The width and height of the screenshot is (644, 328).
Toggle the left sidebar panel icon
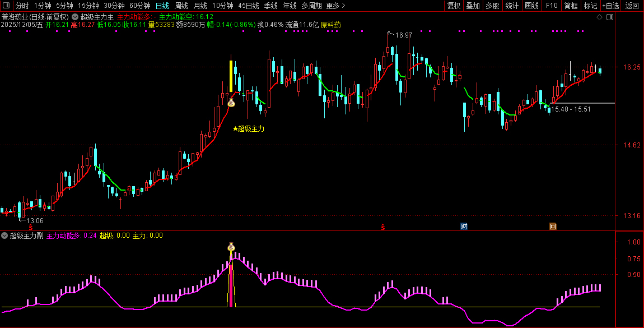(x=6, y=6)
